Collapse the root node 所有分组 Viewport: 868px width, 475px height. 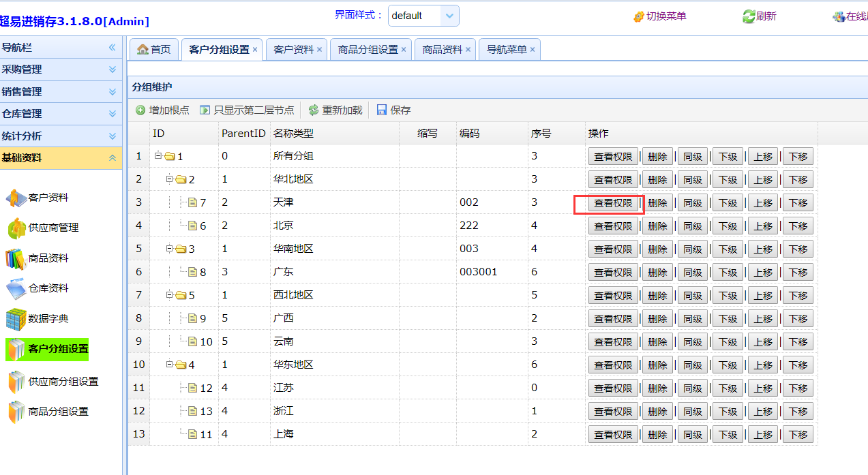point(158,156)
